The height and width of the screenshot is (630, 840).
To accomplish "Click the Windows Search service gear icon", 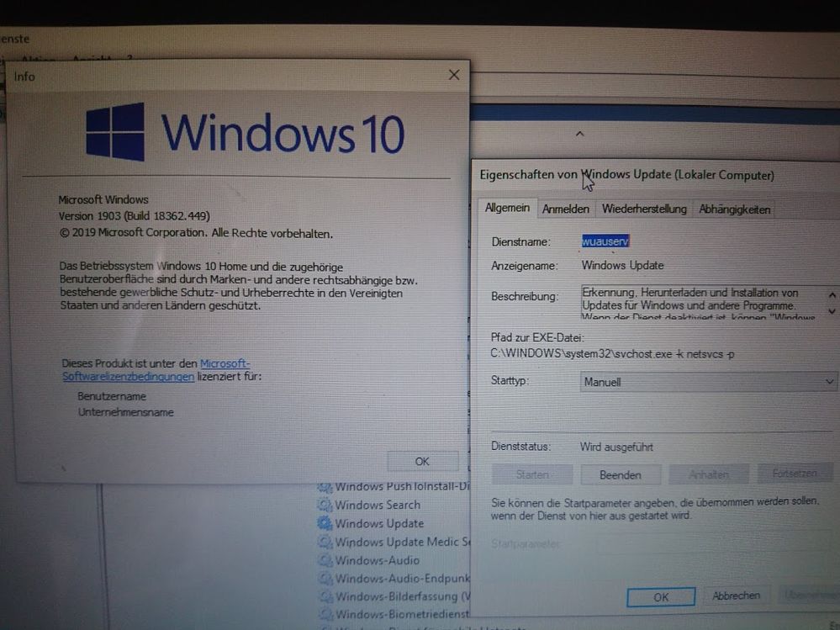I will [x=325, y=505].
